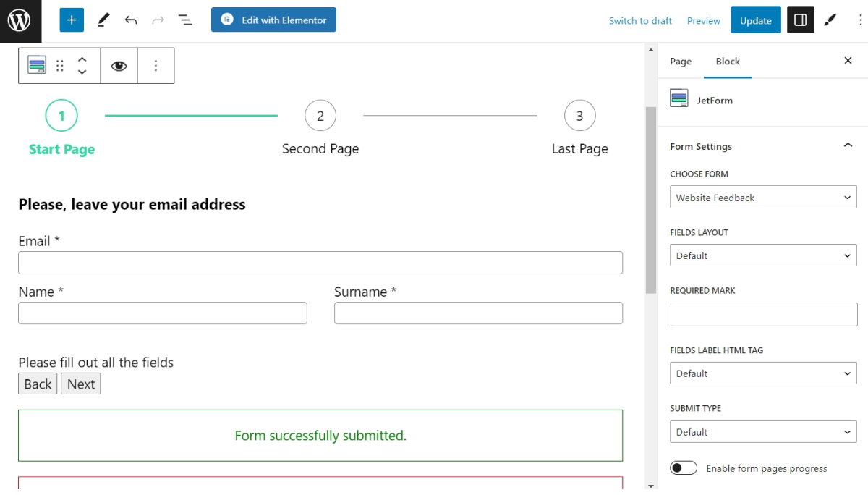Click the Undo arrow icon
Image resolution: width=868 pixels, height=495 pixels.
pyautogui.click(x=130, y=20)
